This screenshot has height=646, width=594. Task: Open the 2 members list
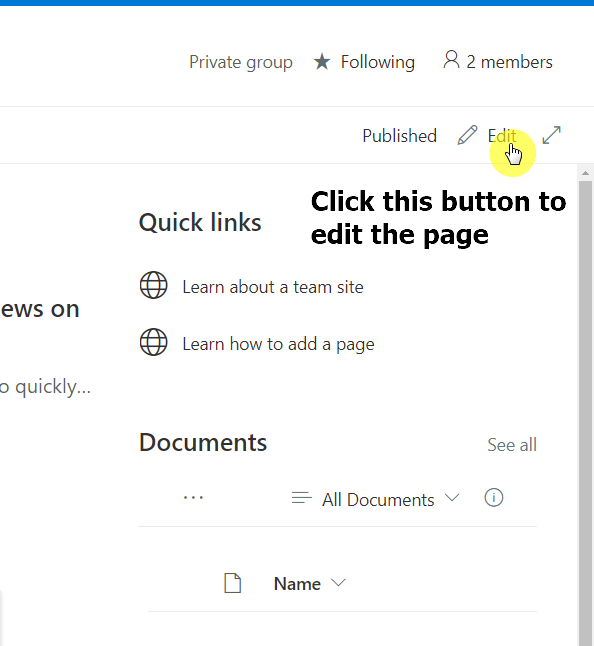(498, 62)
